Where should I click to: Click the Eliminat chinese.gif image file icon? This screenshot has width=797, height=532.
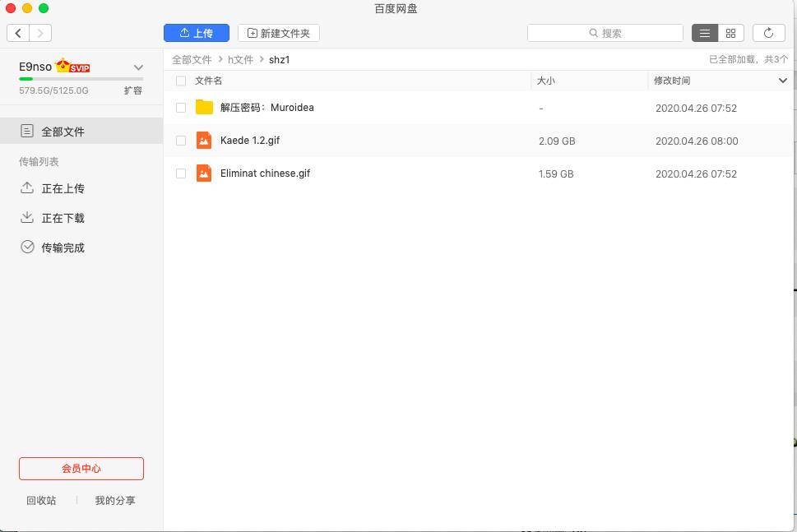pos(204,173)
